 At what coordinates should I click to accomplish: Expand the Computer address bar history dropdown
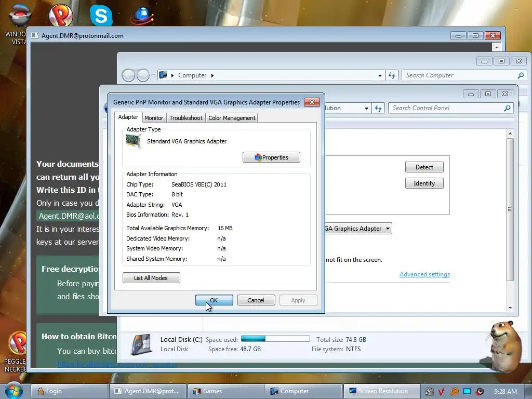coord(380,76)
